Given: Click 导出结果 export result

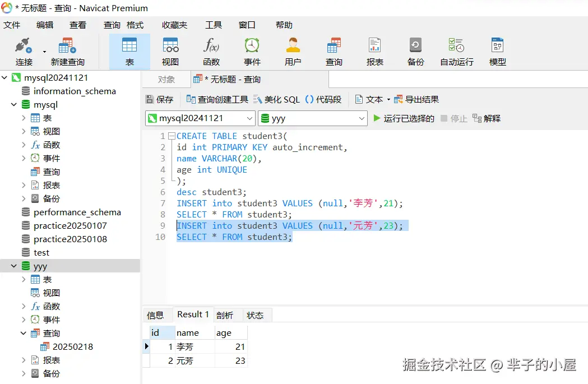Looking at the screenshot, I should pyautogui.click(x=416, y=99).
